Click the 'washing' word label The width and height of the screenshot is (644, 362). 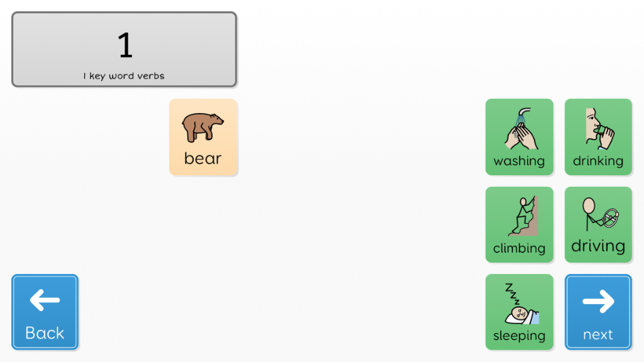click(x=519, y=162)
